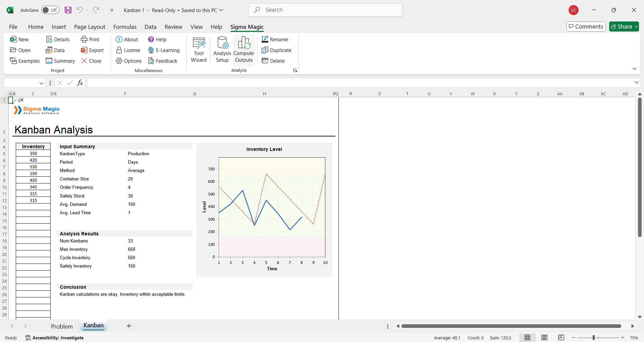Open the Tool Wizard
644x342 pixels.
199,50
